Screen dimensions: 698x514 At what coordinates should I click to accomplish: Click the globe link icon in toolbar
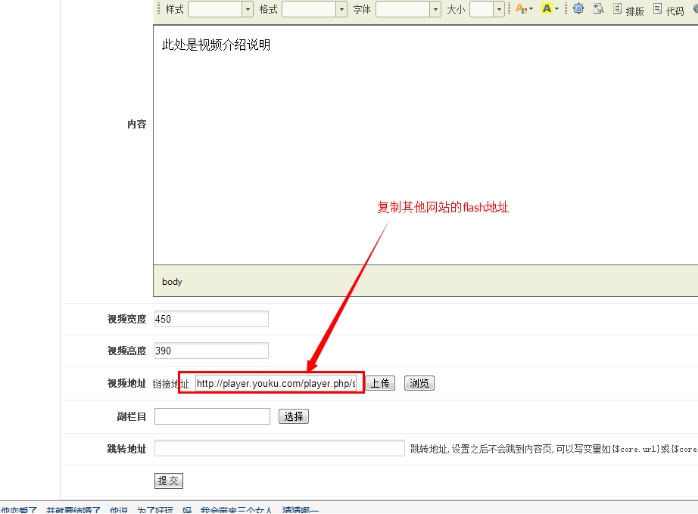pos(578,9)
